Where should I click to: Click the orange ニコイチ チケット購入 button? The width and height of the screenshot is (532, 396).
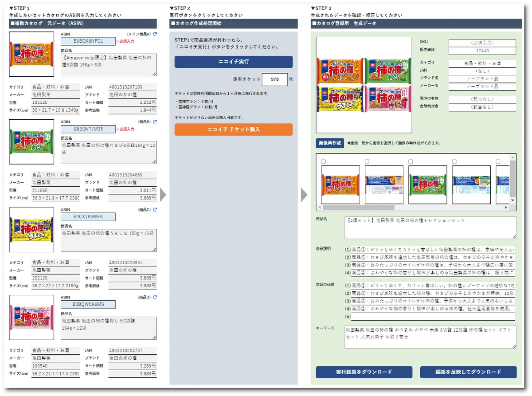[234, 129]
